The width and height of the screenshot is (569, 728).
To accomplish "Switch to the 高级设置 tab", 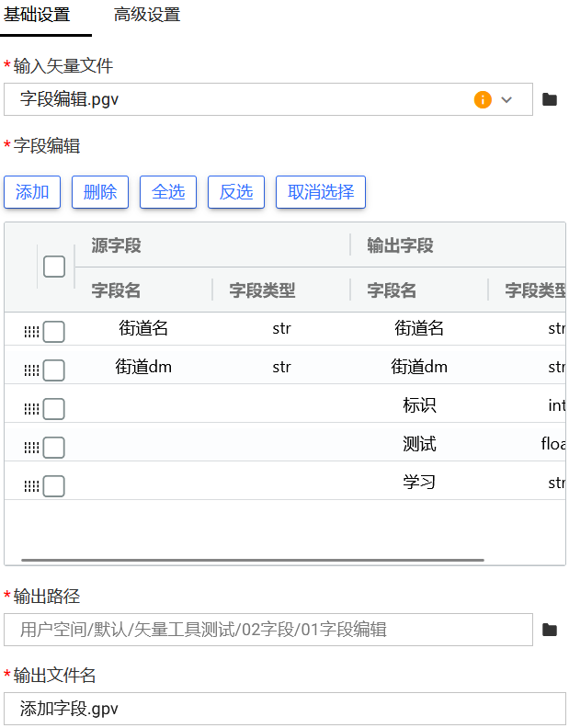I will click(x=147, y=15).
